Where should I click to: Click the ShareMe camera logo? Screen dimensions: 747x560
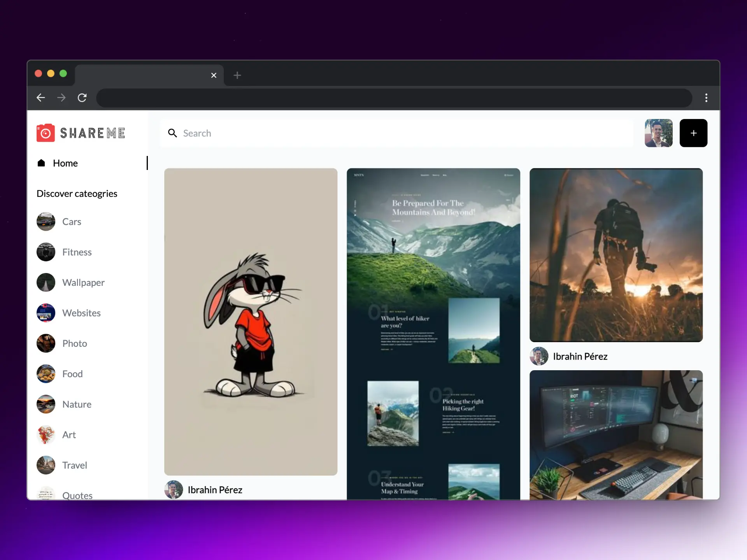coord(45,133)
